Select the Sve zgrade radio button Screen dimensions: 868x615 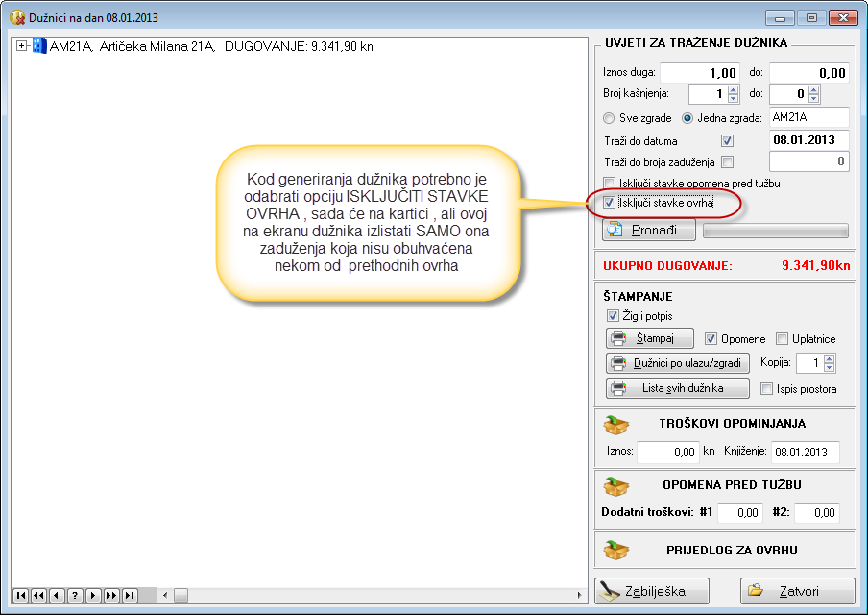[x=609, y=118]
